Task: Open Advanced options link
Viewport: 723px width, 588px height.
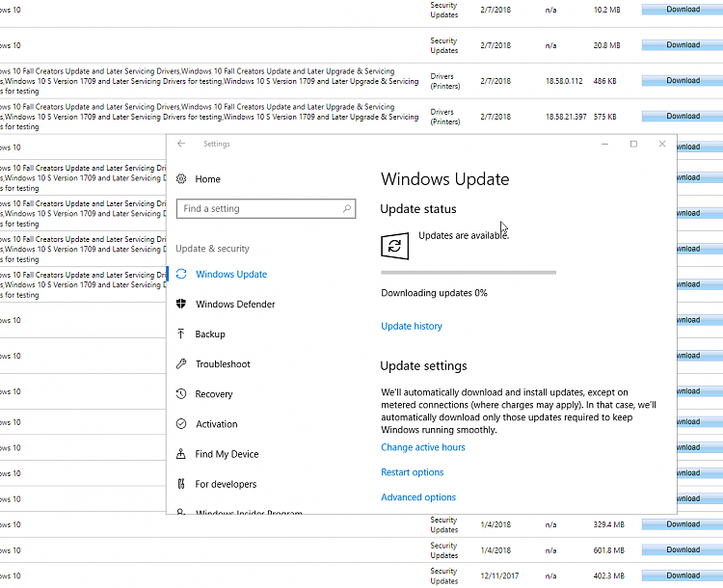Action: 418,497
